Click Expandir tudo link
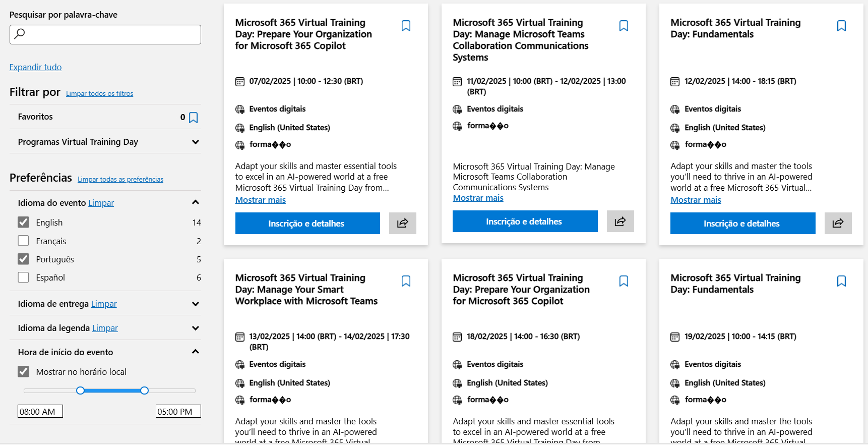868x445 pixels. click(x=35, y=67)
